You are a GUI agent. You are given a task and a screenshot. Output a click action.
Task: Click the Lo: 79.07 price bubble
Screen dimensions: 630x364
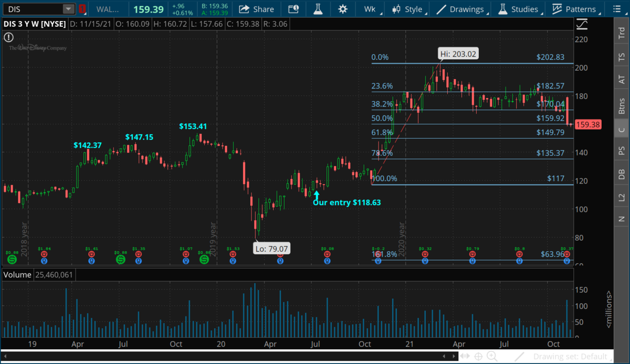(272, 249)
